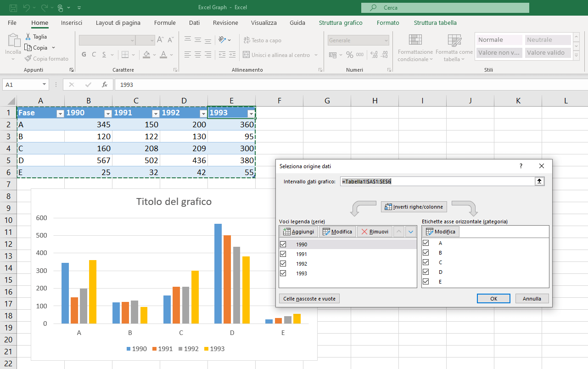588x369 pixels.
Task: Click the fill color bucket swatch
Action: 146,55
